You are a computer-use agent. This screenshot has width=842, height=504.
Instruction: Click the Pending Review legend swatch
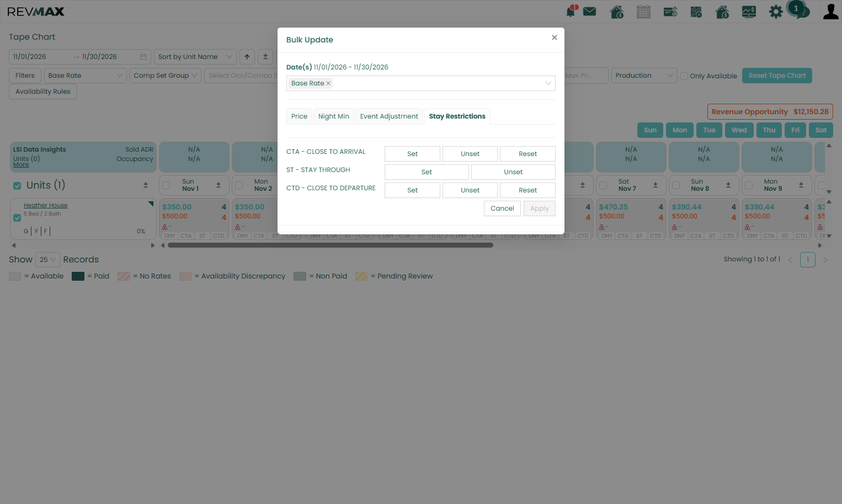pyautogui.click(x=361, y=276)
